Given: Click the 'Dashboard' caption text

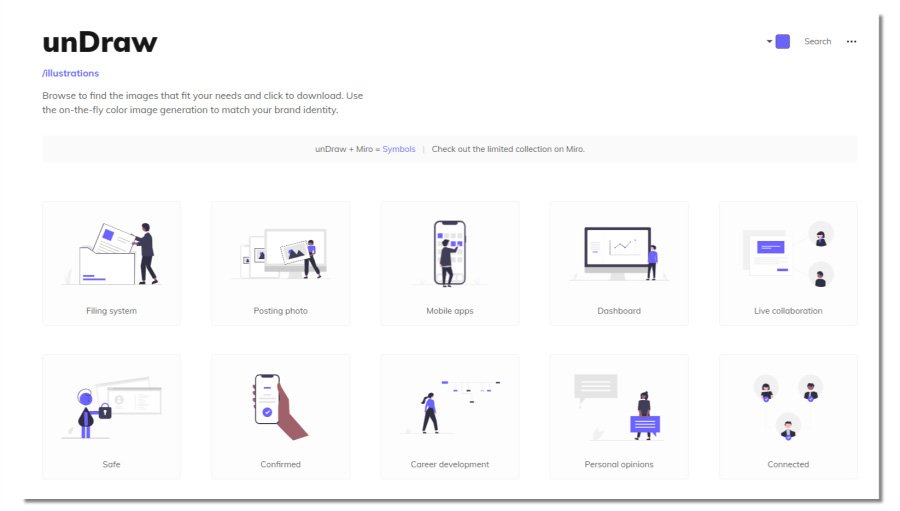Looking at the screenshot, I should [619, 311].
